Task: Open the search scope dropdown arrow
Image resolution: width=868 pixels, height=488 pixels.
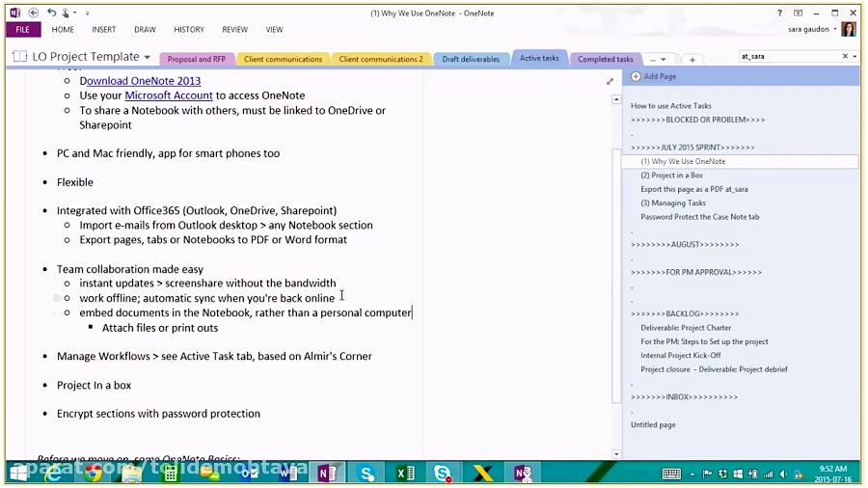Action: (x=854, y=57)
